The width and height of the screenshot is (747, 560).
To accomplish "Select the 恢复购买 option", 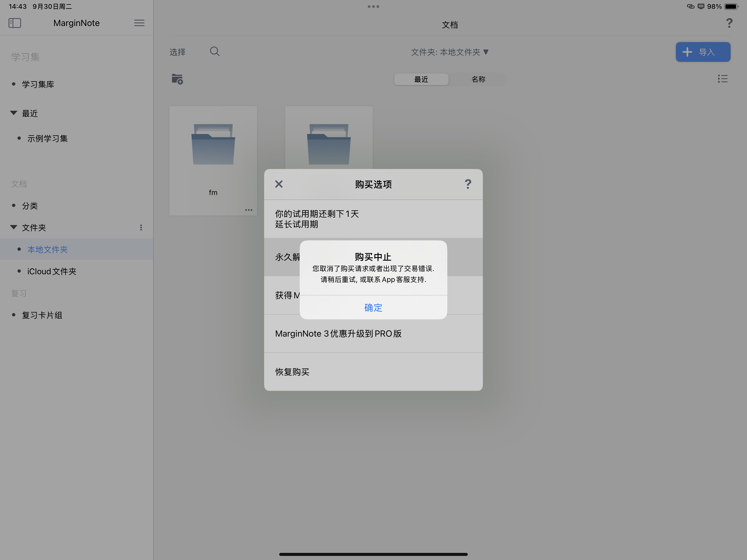I will 373,372.
